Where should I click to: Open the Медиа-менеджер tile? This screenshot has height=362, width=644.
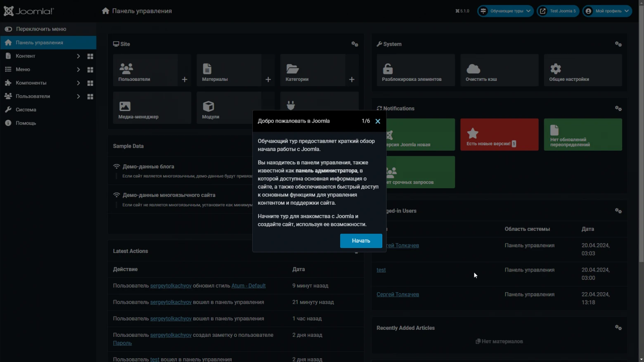click(x=152, y=108)
